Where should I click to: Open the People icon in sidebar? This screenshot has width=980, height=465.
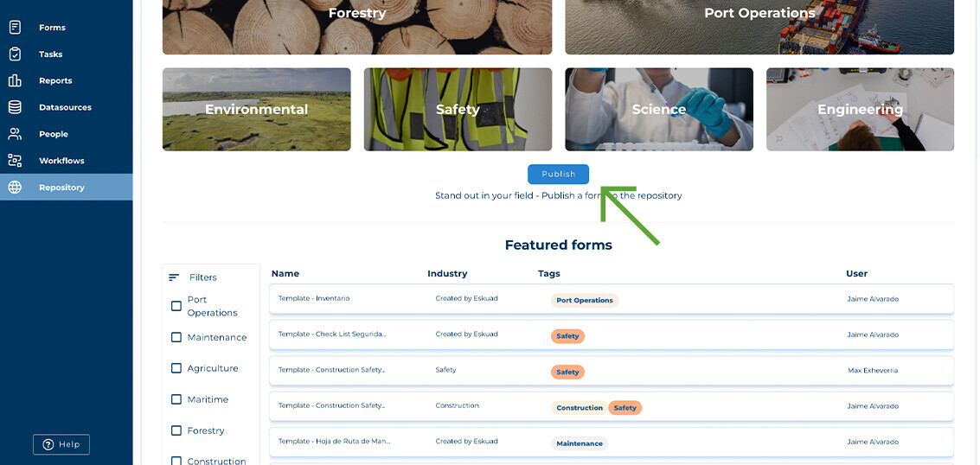pyautogui.click(x=15, y=134)
